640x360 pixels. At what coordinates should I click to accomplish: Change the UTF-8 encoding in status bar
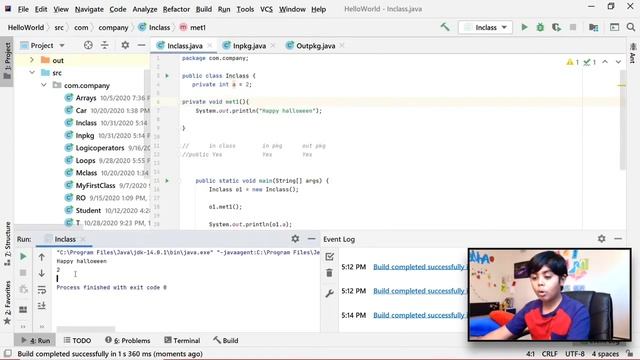pyautogui.click(x=575, y=354)
